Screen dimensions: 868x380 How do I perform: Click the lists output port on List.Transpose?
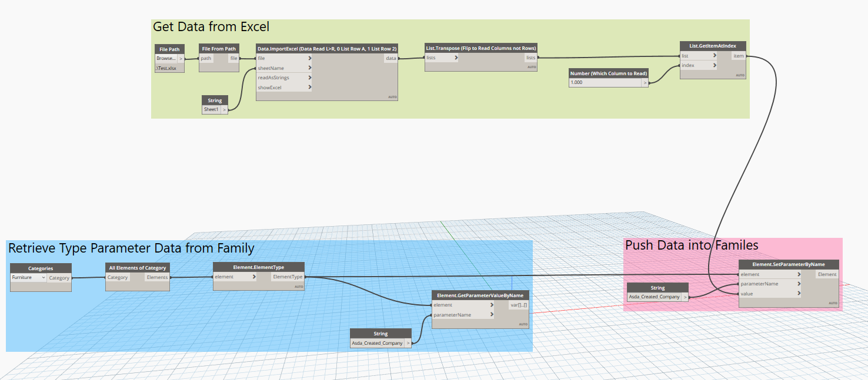coord(530,58)
